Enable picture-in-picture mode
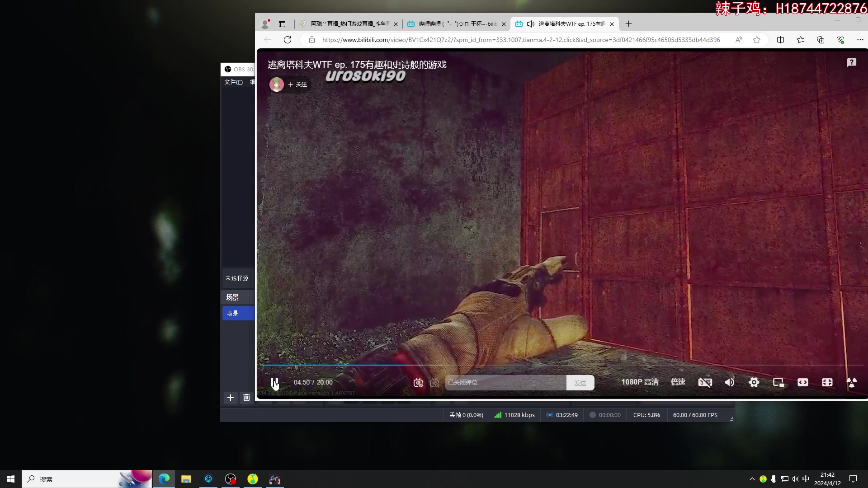The width and height of the screenshot is (868, 488). (778, 383)
